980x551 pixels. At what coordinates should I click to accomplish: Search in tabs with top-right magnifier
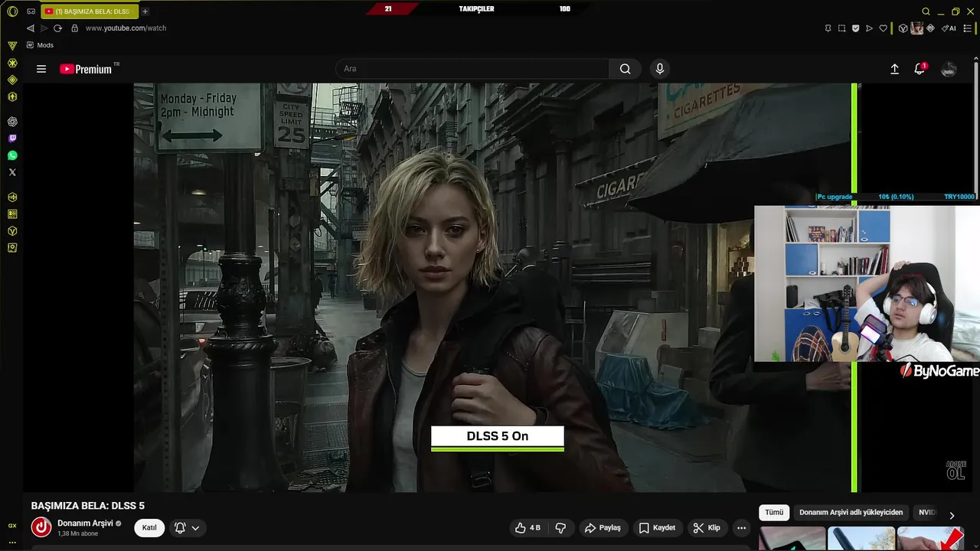(x=926, y=11)
